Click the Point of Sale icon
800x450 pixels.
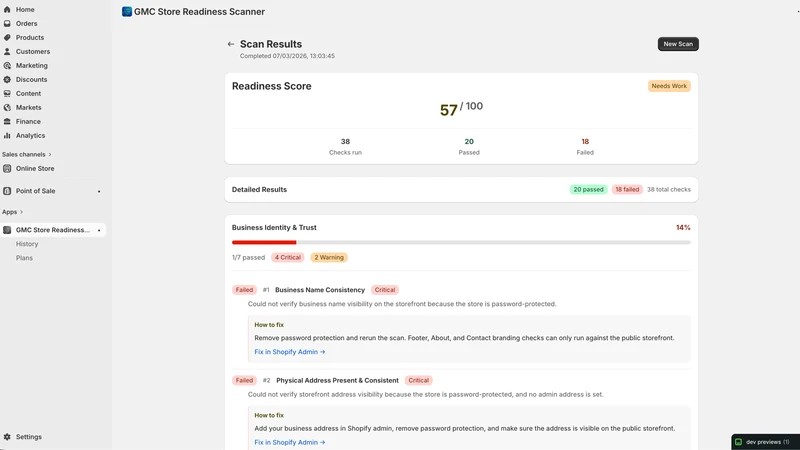coord(7,191)
